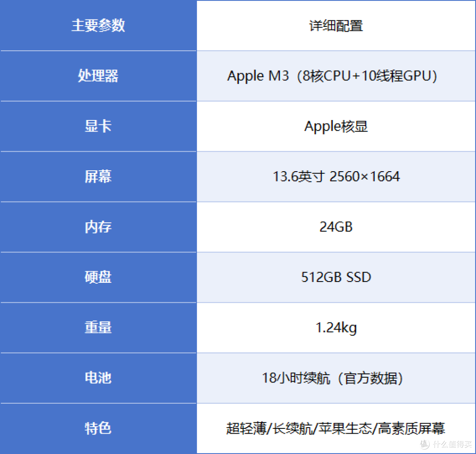The image size is (476, 454).
Task: Select the header cell '详细配置'
Action: coord(336,26)
